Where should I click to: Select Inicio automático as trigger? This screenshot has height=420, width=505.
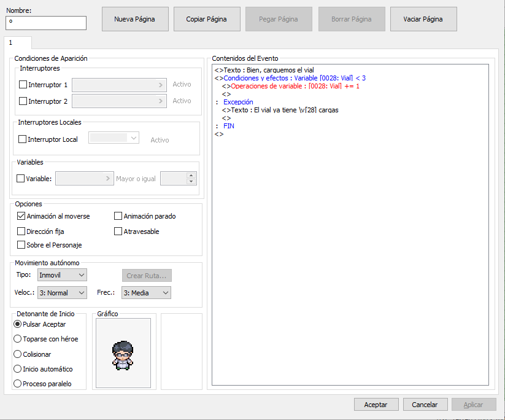pyautogui.click(x=17, y=368)
